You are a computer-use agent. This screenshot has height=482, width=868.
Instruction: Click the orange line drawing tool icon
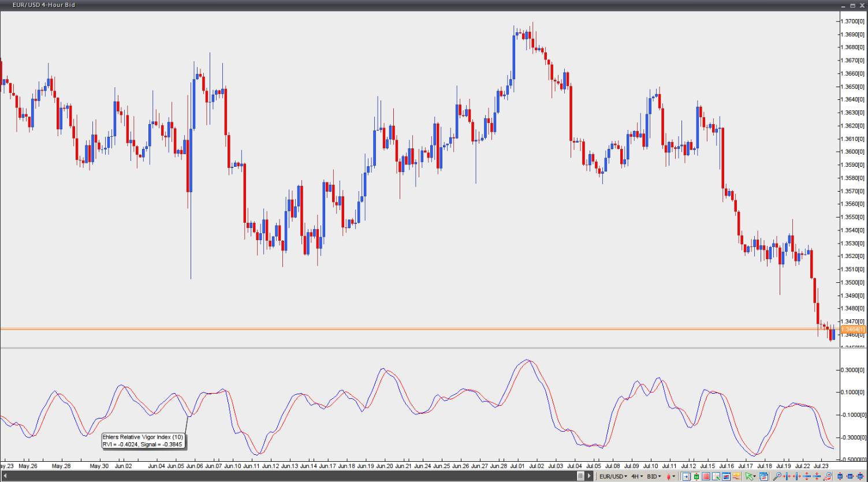736,476
